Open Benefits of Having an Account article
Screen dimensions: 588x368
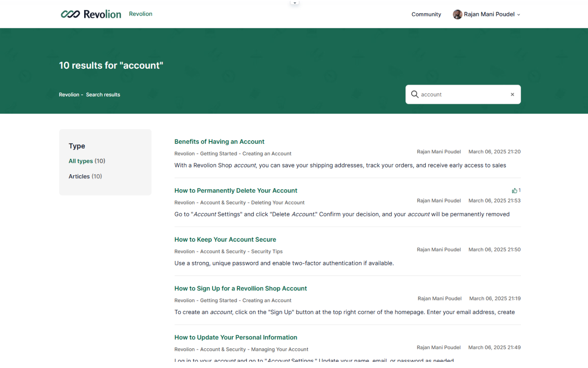click(219, 142)
